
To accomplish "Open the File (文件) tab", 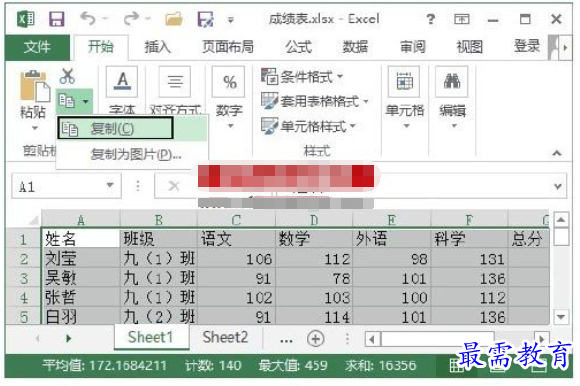I will [x=37, y=47].
